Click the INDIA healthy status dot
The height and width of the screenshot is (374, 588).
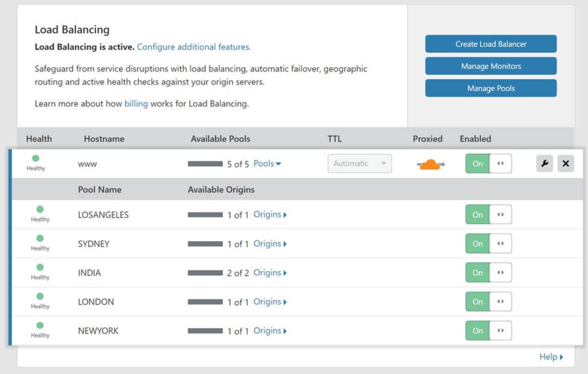[x=40, y=267]
